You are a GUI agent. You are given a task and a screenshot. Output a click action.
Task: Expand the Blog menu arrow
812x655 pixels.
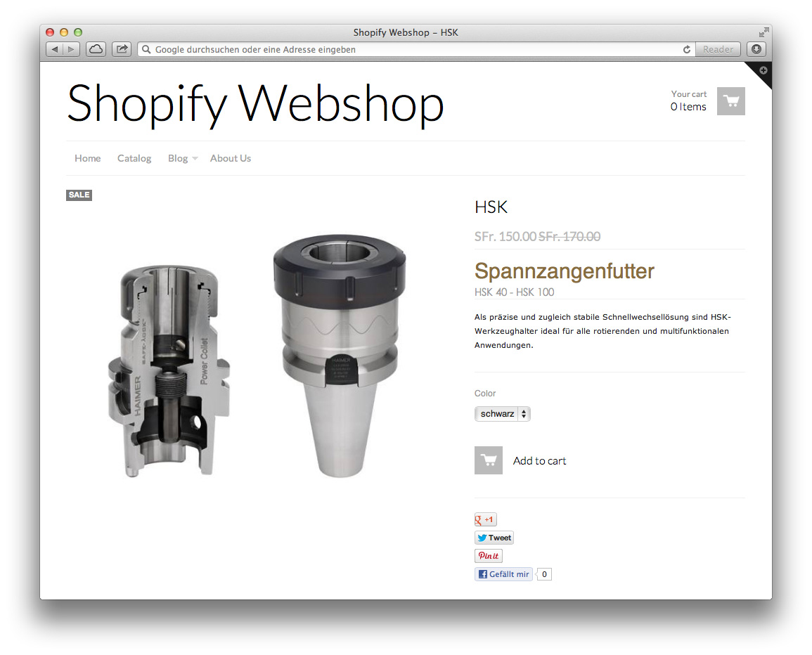(x=195, y=158)
